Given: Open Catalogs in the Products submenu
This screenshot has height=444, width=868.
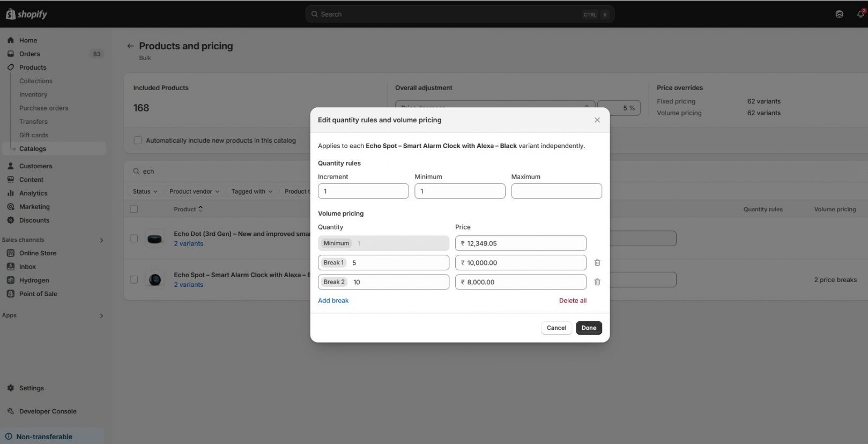Looking at the screenshot, I should (x=33, y=149).
